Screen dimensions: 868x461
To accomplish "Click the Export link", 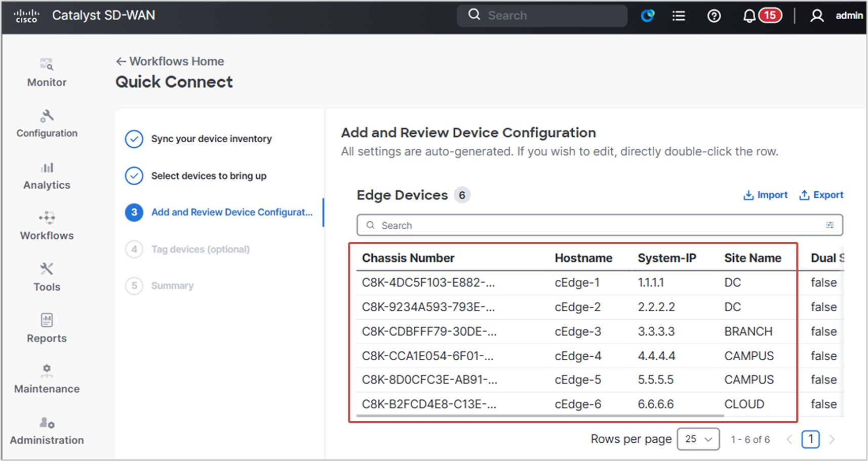I will click(821, 195).
